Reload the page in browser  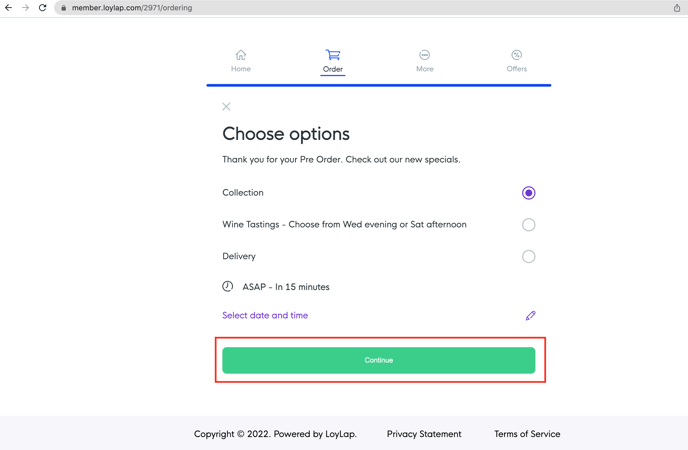coord(42,8)
